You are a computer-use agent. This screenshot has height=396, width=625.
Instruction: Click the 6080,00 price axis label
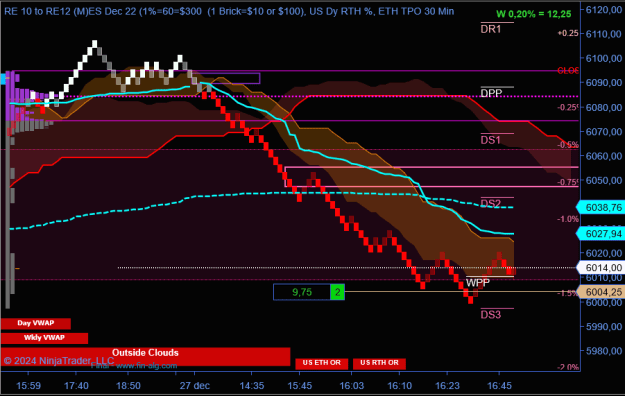click(x=603, y=107)
